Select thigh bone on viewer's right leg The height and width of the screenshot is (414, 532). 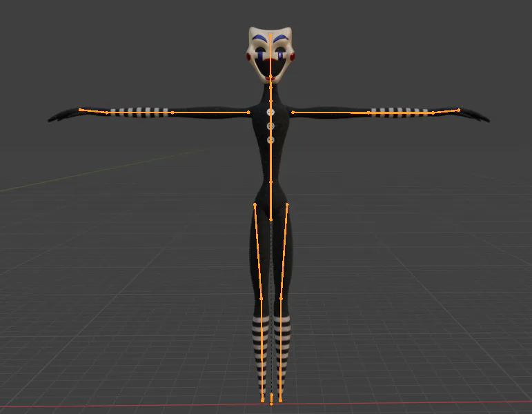click(284, 251)
